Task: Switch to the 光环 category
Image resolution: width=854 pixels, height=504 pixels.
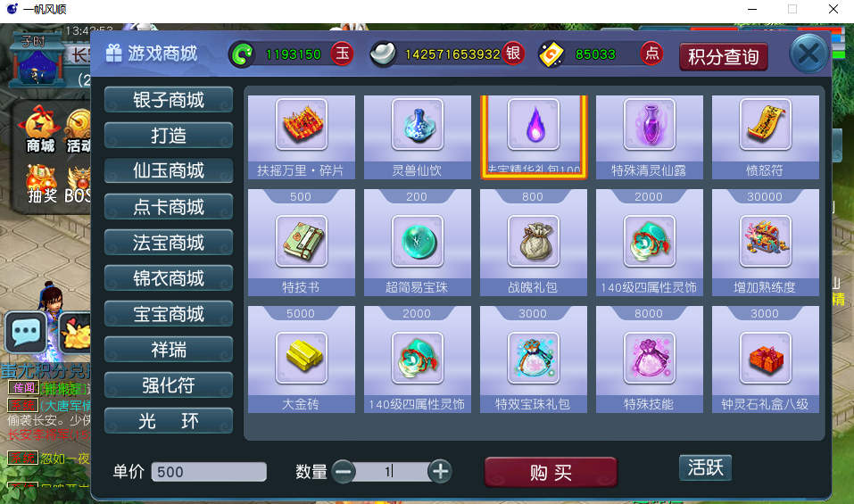Action: point(169,421)
